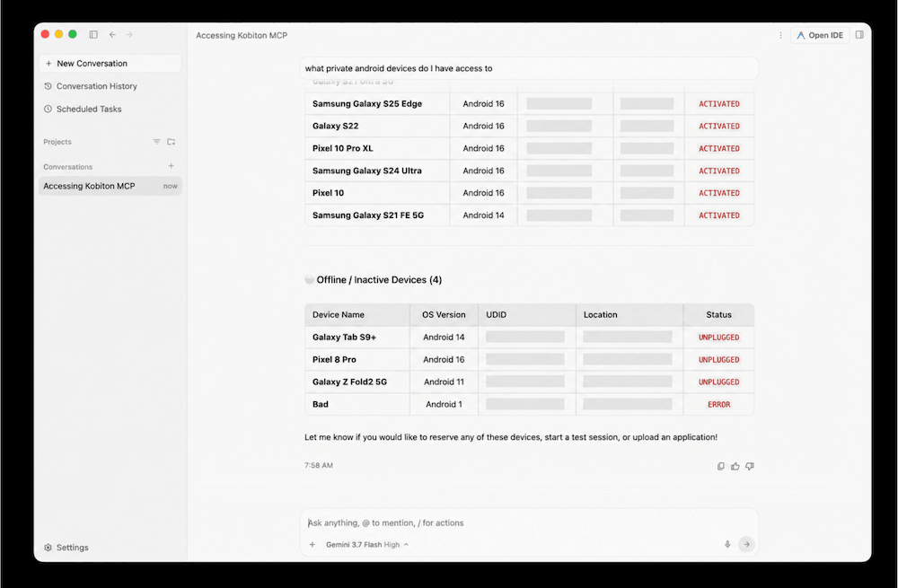Viewport: 898px width, 588px height.
Task: Select the Samsung Galaxy S21 FE 5G cell
Action: 377,215
